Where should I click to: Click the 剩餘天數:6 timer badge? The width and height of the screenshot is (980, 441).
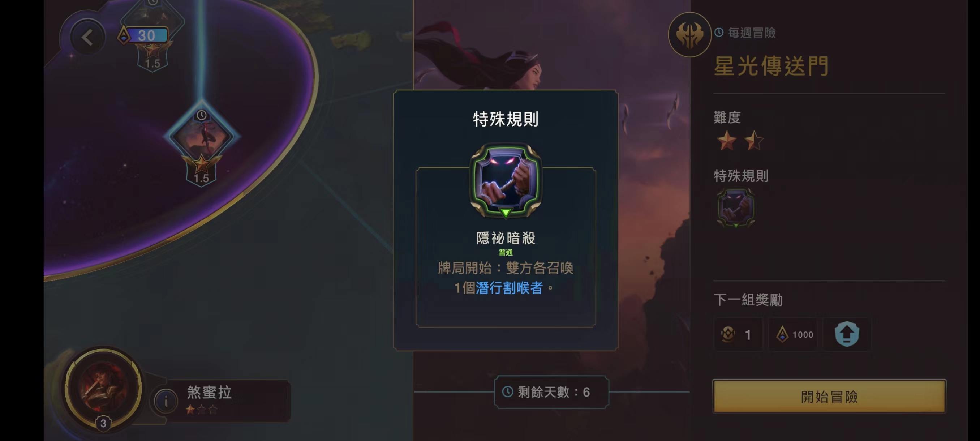pos(551,392)
